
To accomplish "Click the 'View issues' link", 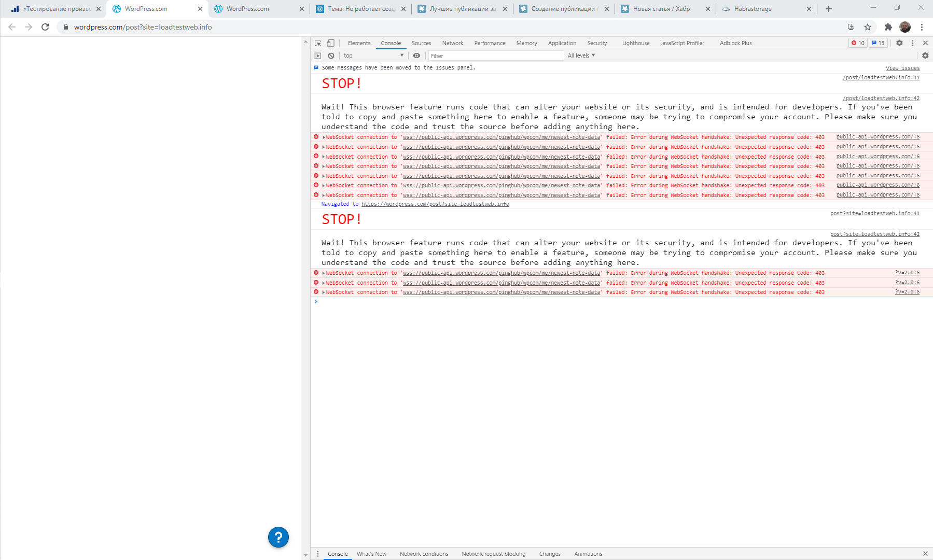I will tap(902, 68).
